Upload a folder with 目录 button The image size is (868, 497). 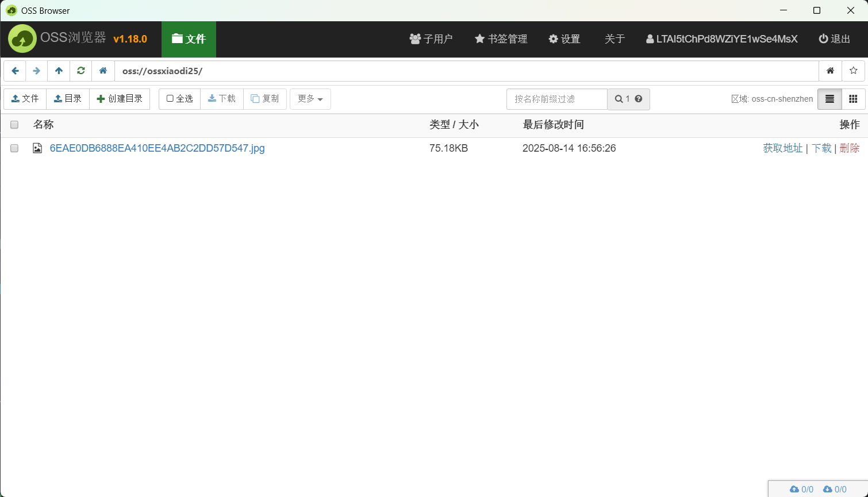click(x=68, y=99)
